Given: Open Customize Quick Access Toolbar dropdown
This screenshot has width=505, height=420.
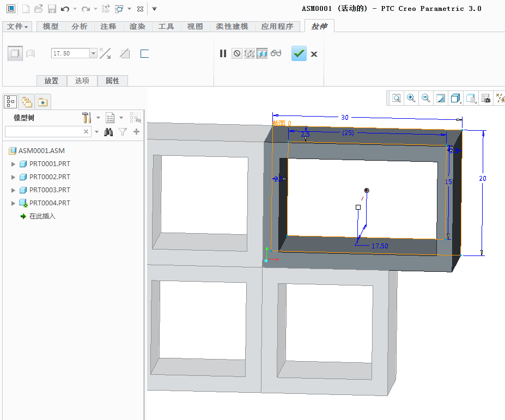Looking at the screenshot, I should coord(154,9).
